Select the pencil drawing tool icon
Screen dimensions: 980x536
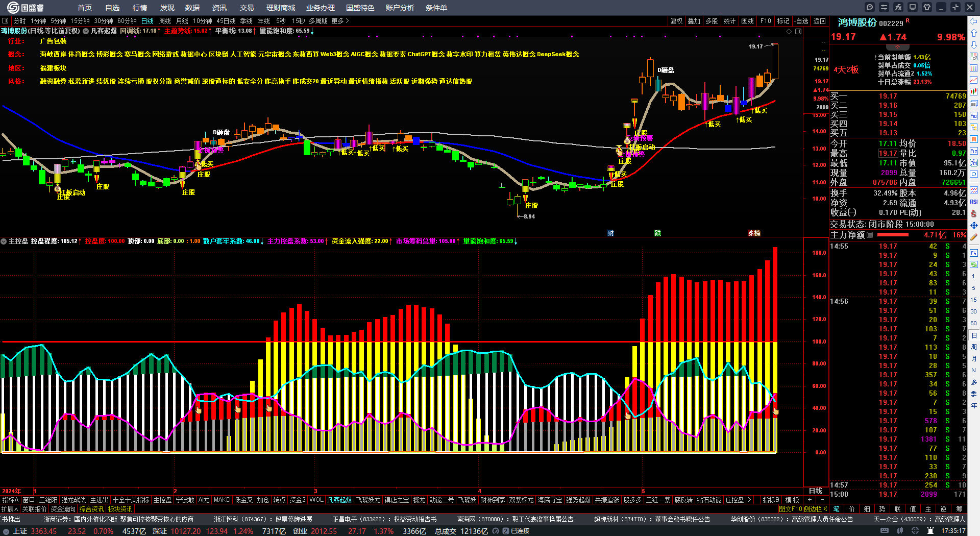974,237
